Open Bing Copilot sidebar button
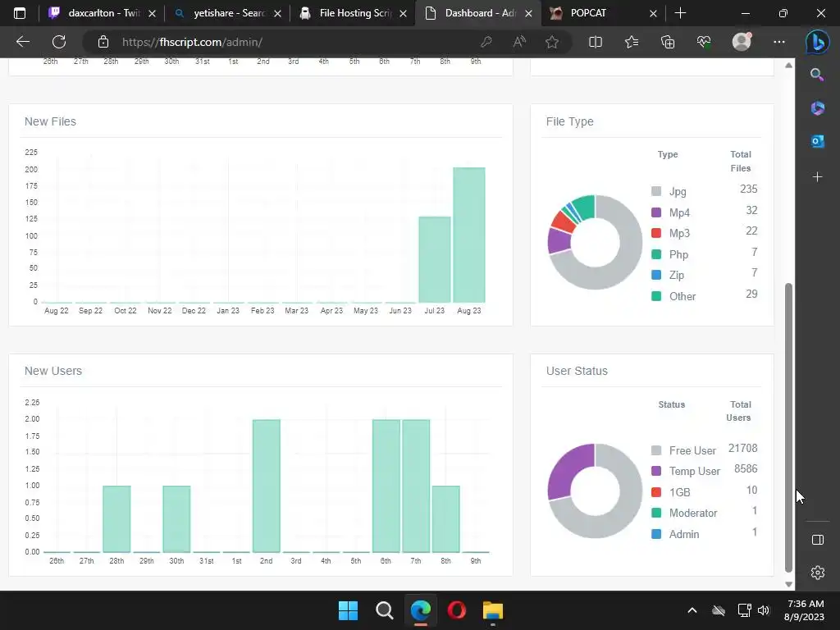Screen dimensions: 840x630 click(818, 42)
